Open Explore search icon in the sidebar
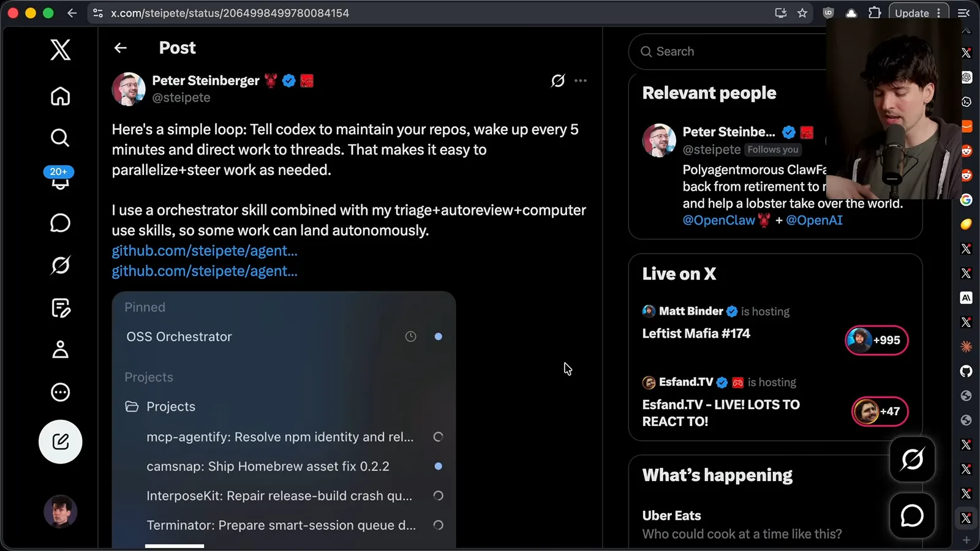This screenshot has width=980, height=551. (60, 138)
